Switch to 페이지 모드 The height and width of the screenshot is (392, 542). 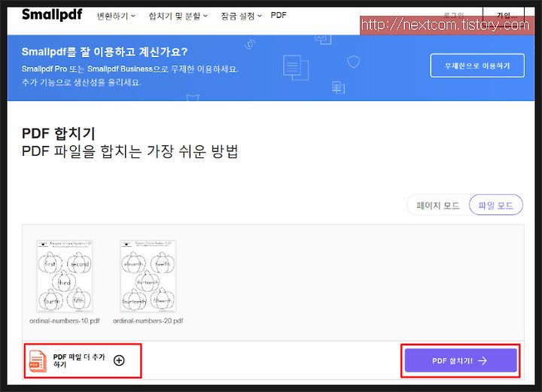tap(437, 205)
